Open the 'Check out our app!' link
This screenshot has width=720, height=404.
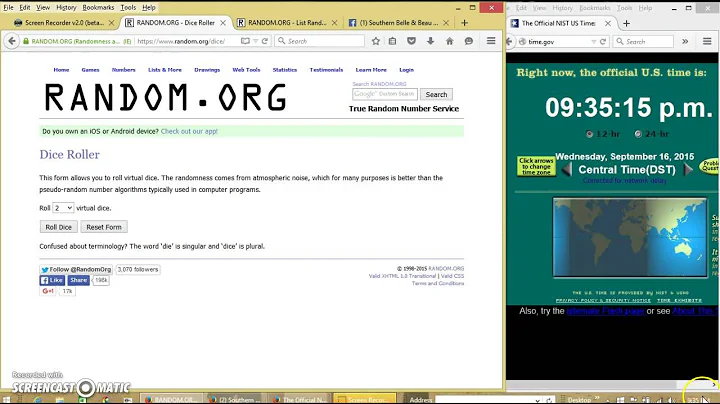pyautogui.click(x=189, y=131)
